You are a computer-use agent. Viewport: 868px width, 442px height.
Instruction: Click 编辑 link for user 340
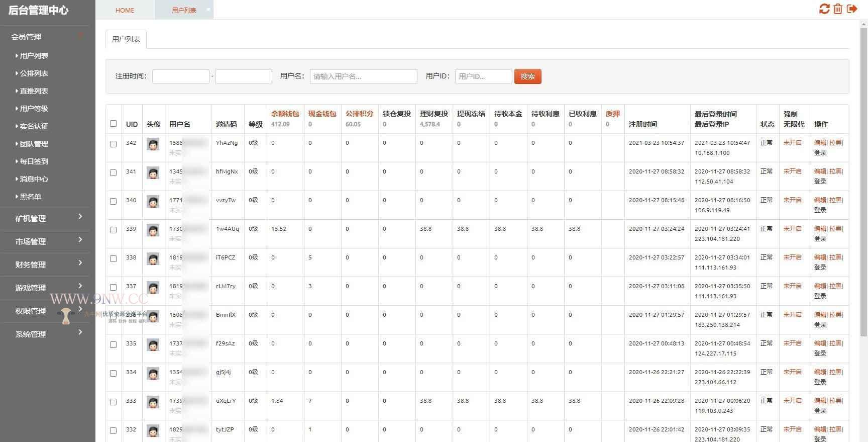[x=820, y=200]
